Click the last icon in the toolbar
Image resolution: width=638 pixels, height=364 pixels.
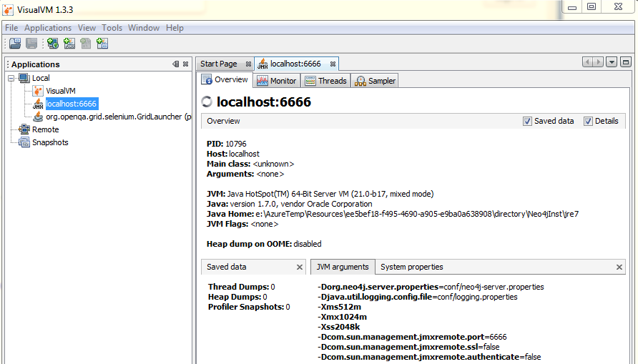click(x=102, y=44)
